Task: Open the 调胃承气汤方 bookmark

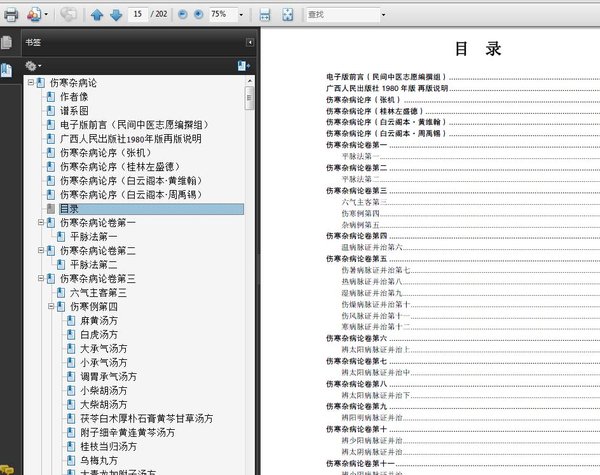Action: point(108,377)
